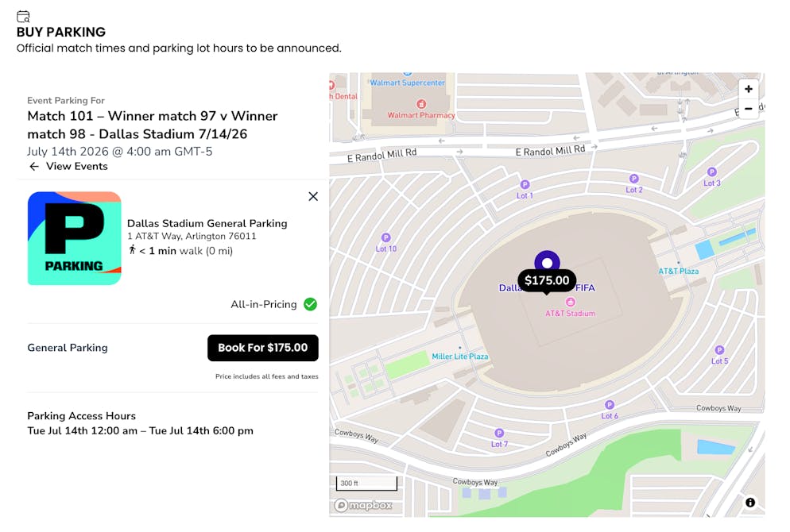Screen dimensions: 790x532
Task: Zoom in on the map
Action: (748, 89)
